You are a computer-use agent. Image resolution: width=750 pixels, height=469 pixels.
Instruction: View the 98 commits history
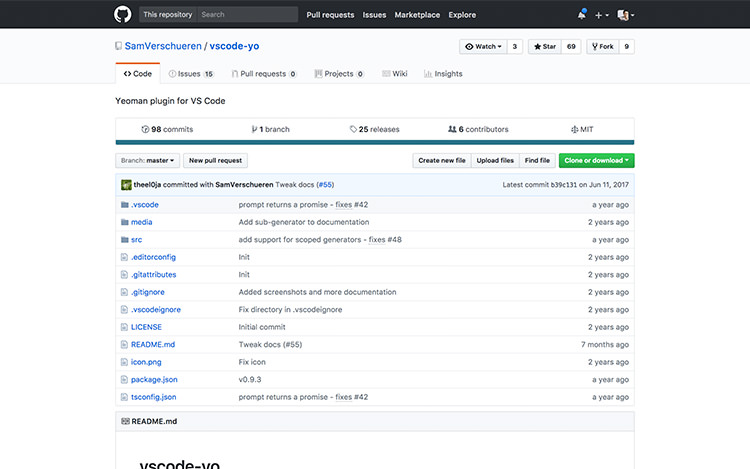pos(167,129)
